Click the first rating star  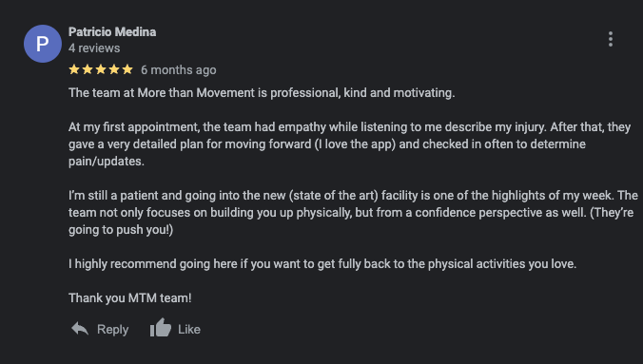pyautogui.click(x=74, y=69)
